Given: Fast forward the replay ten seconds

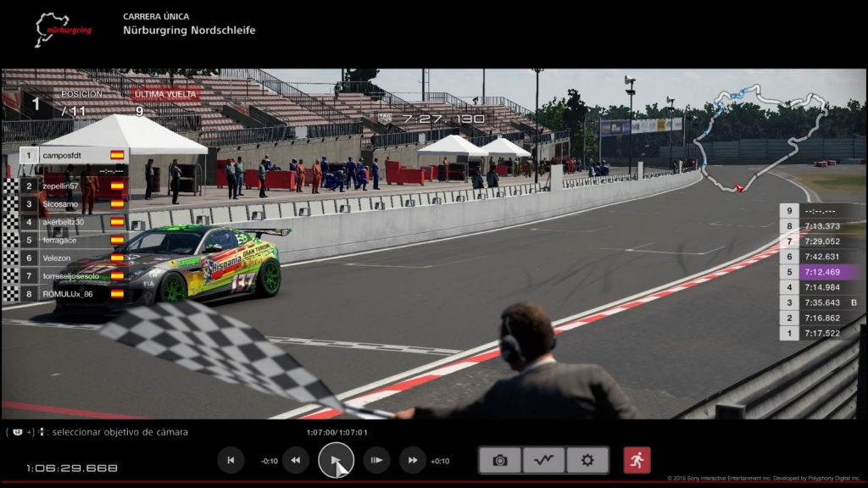Looking at the screenshot, I should [x=413, y=460].
